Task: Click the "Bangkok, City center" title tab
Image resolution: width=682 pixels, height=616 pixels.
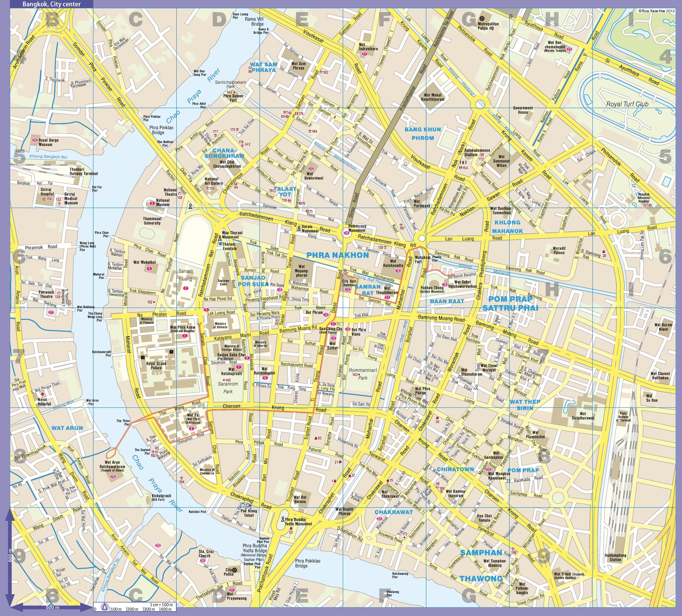Action: [52, 4]
